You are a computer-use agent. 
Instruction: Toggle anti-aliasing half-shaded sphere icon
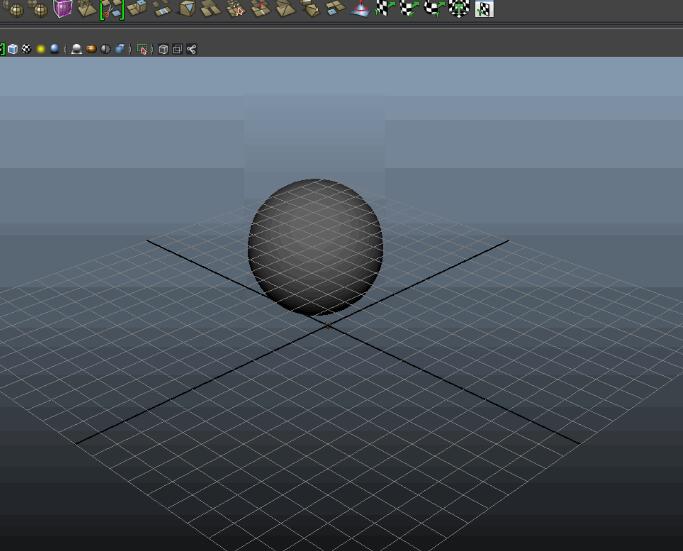tap(105, 48)
